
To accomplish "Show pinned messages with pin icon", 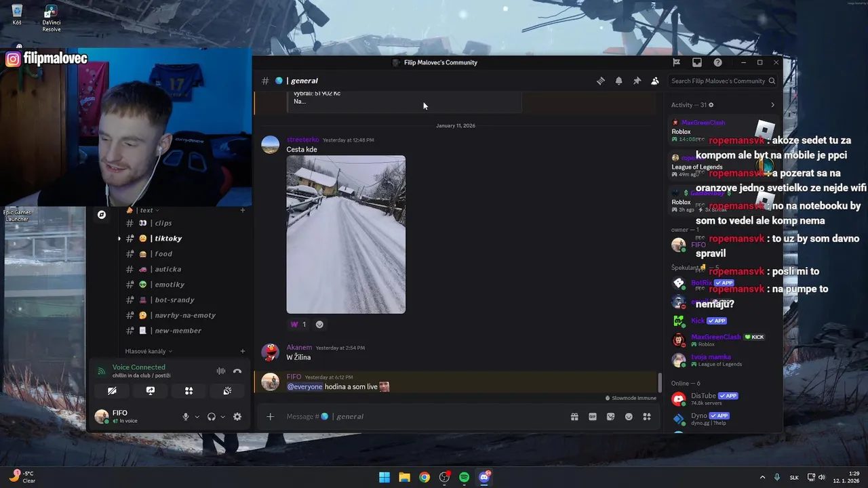I will (637, 81).
